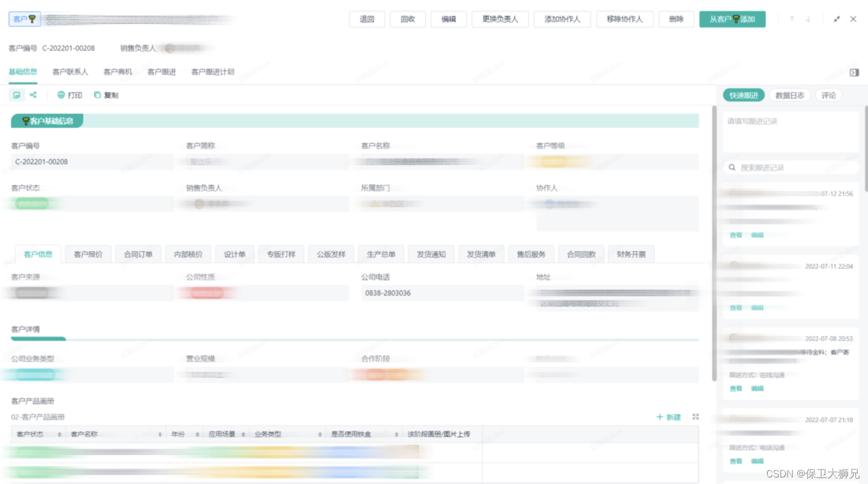Viewport: 868px width, 484px height.
Task: Collapse the right side panel icon
Action: tap(854, 72)
